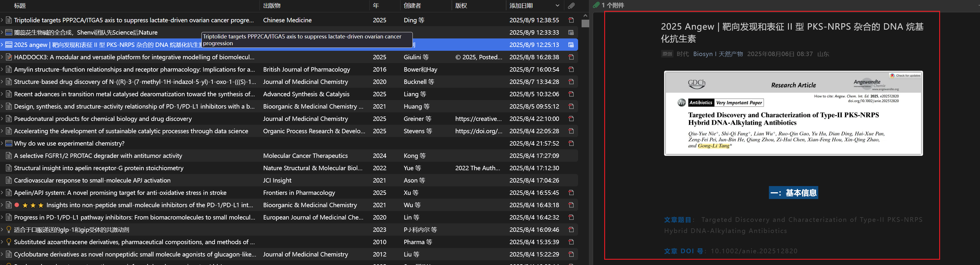Click scrollbar up arrow of item list

coord(585,16)
